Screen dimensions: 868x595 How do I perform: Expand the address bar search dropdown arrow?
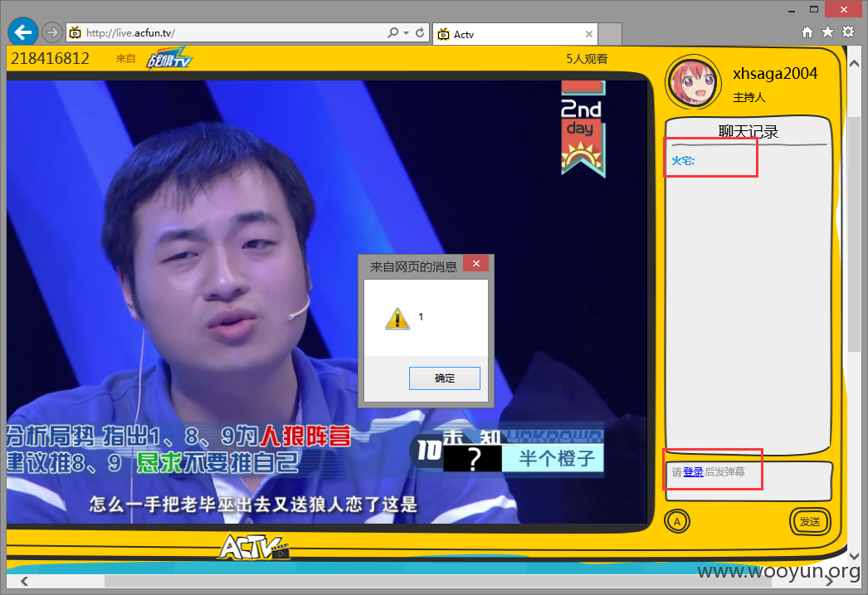coord(407,32)
